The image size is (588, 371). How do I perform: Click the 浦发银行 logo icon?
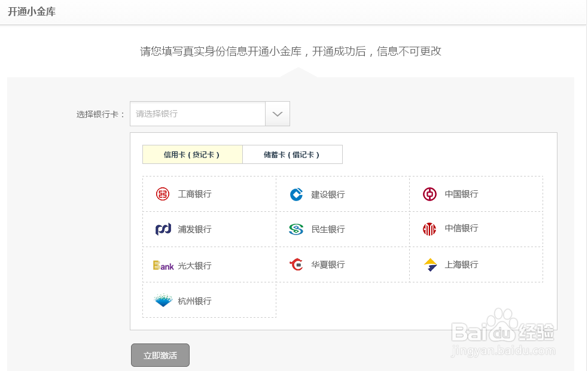pyautogui.click(x=163, y=229)
